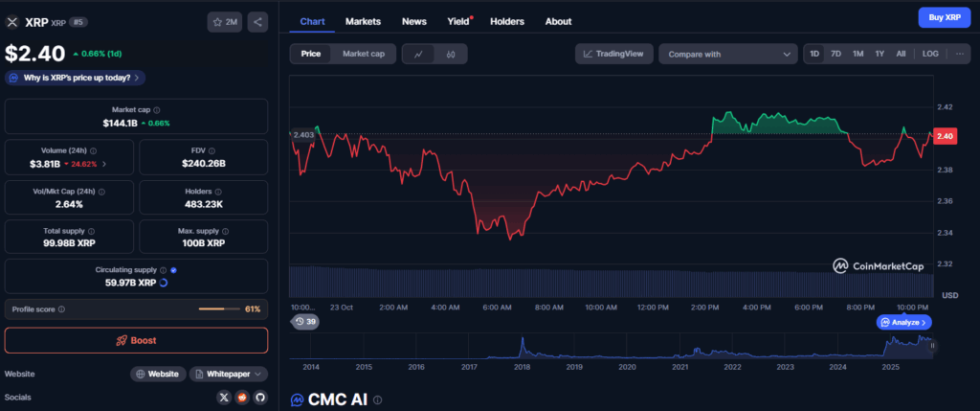
Task: Switch to candlestick chart icon
Action: point(449,55)
